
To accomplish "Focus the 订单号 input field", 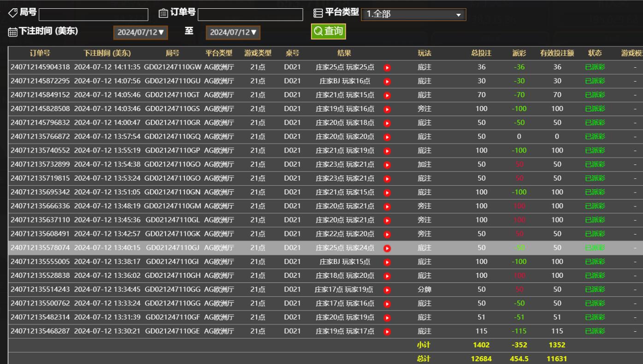I will click(x=250, y=15).
